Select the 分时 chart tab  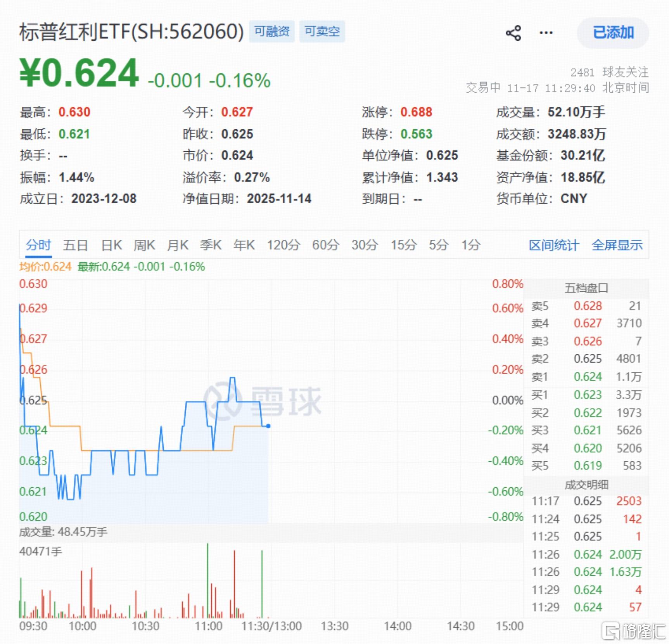pyautogui.click(x=38, y=245)
